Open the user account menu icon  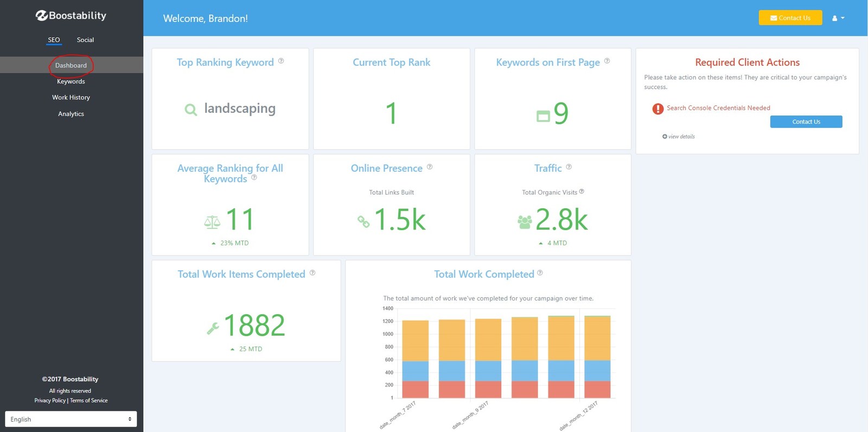point(838,18)
